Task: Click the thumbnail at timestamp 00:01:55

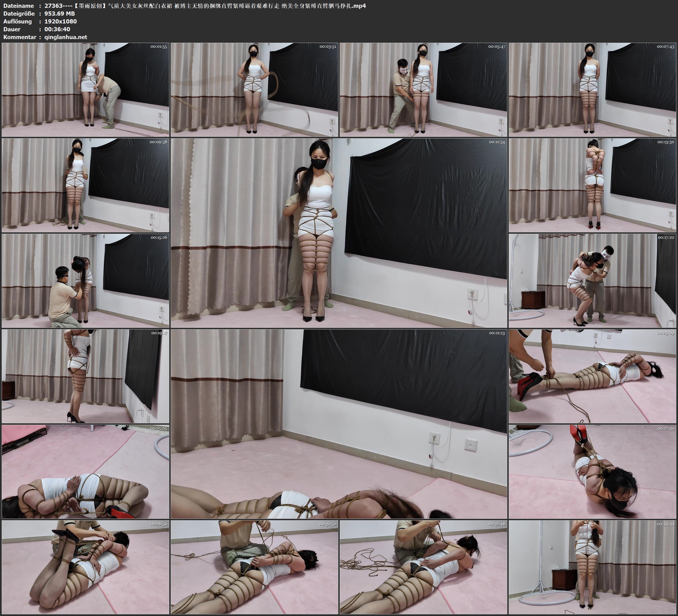Action: 85,90
